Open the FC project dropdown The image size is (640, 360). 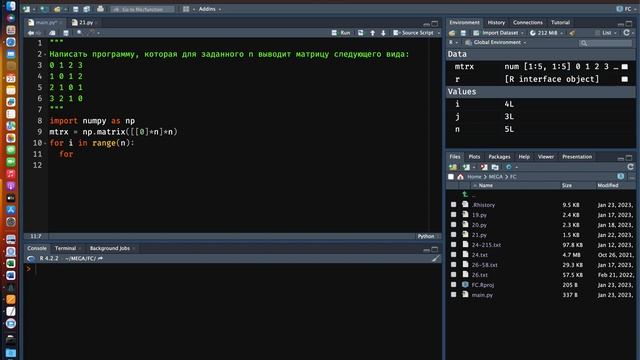(627, 9)
